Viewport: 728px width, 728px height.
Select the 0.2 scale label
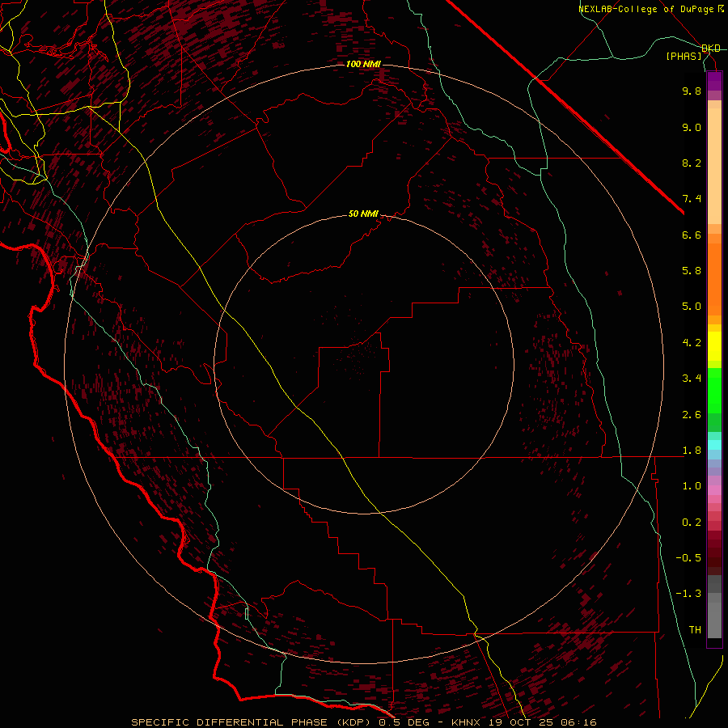(692, 523)
